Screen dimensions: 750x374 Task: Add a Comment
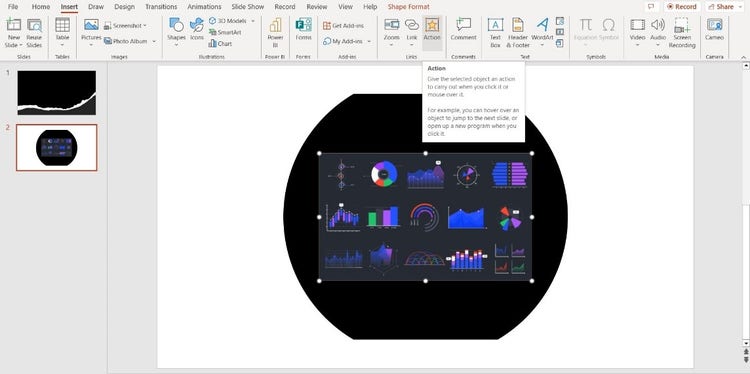point(463,29)
